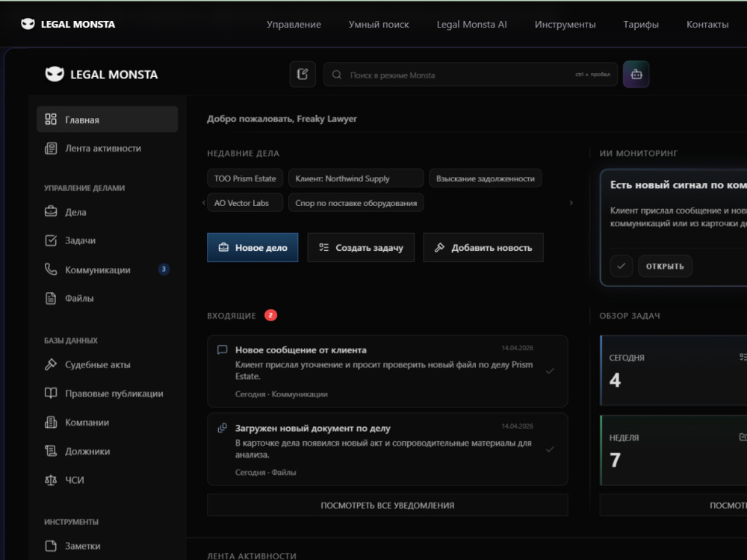The image size is (747, 560).
Task: Select Главная in the sidebar
Action: pyautogui.click(x=107, y=119)
